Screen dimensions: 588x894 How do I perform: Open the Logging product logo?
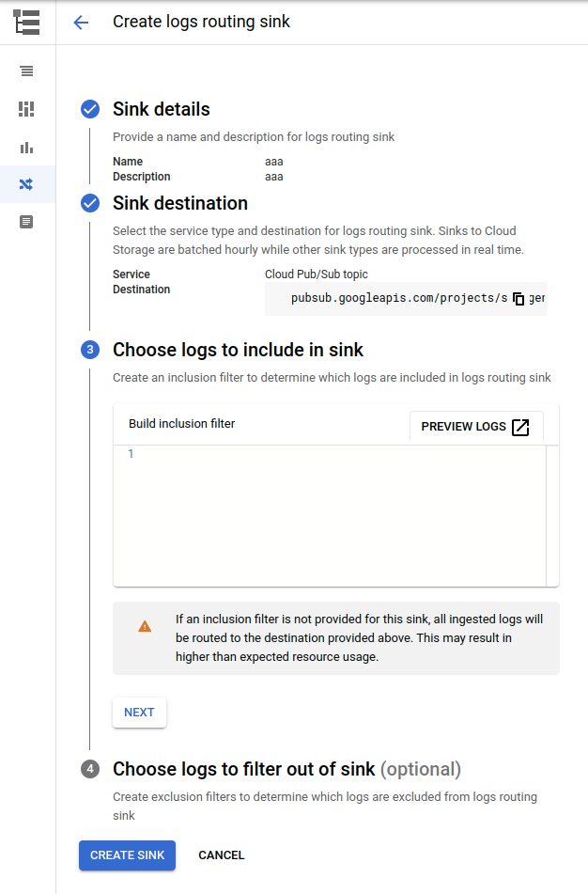(27, 23)
